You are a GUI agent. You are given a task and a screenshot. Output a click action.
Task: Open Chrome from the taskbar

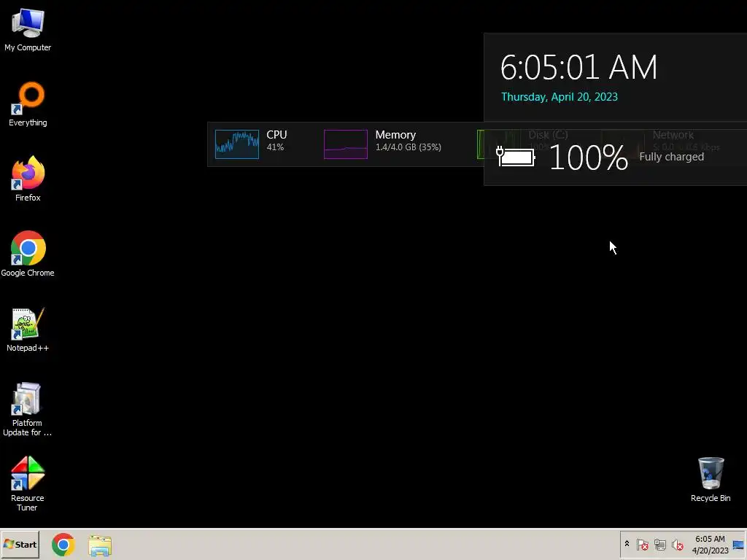[x=63, y=545]
